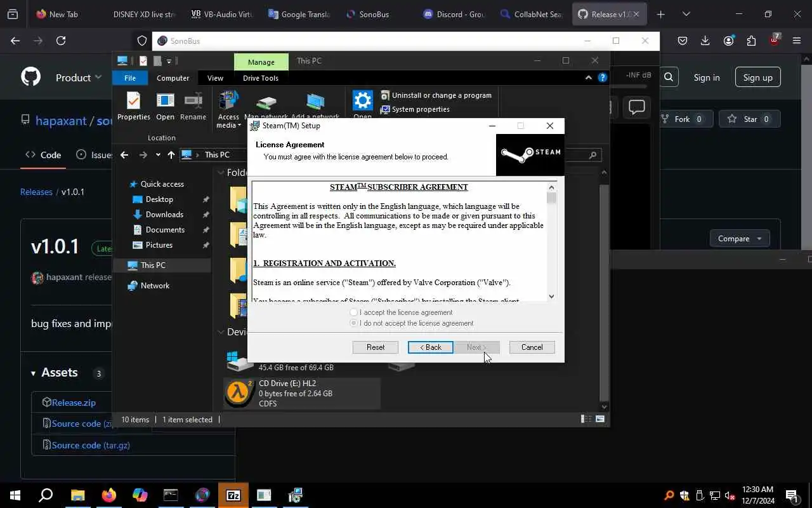Click System properties in the ribbon
812x508 pixels.
[x=415, y=109]
